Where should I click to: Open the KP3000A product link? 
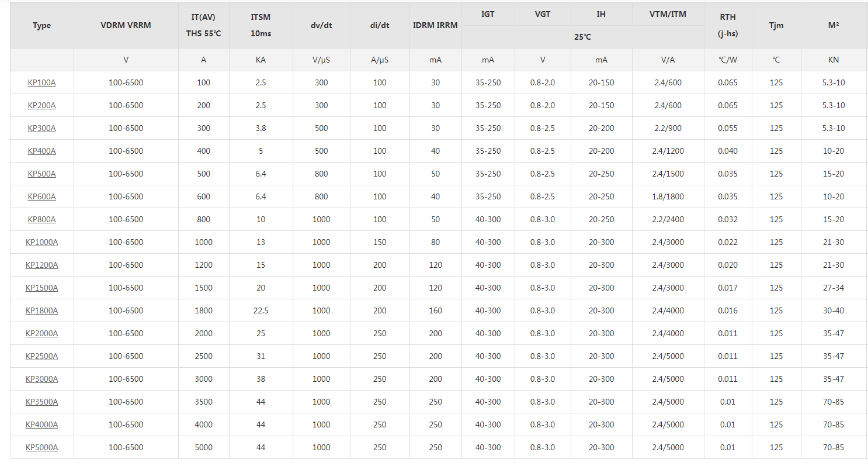click(x=41, y=379)
